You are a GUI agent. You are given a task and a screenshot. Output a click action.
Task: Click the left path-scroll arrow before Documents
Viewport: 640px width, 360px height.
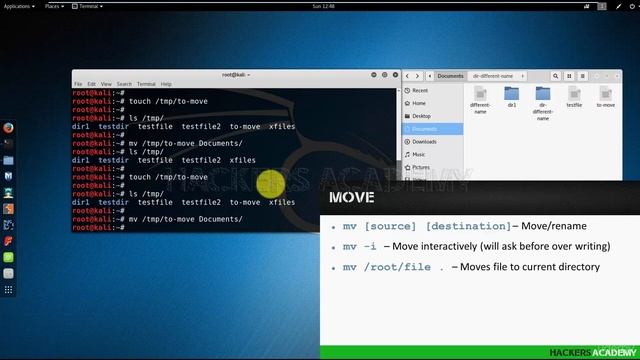[429, 76]
